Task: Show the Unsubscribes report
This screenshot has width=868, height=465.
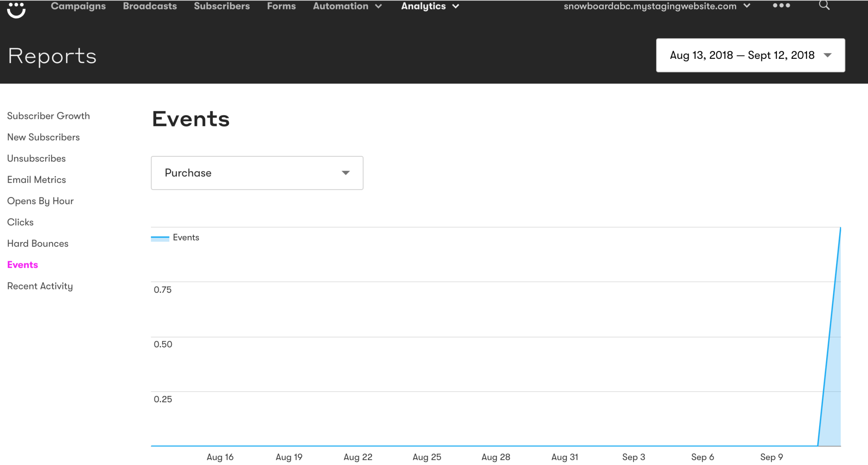Action: [x=36, y=158]
